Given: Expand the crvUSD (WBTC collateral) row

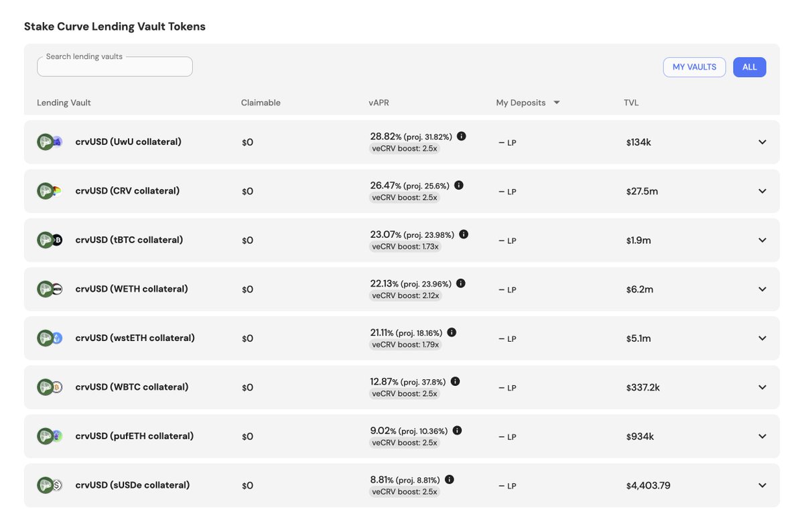Looking at the screenshot, I should coord(762,387).
